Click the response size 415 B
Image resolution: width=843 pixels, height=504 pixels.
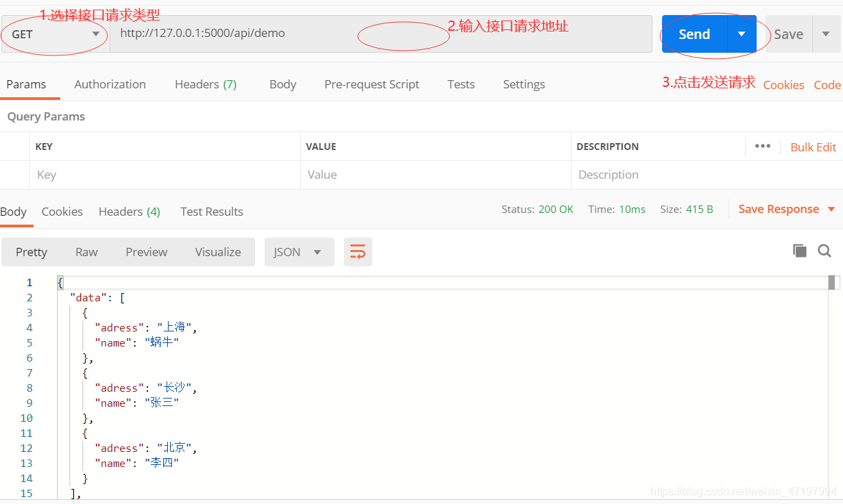(699, 209)
